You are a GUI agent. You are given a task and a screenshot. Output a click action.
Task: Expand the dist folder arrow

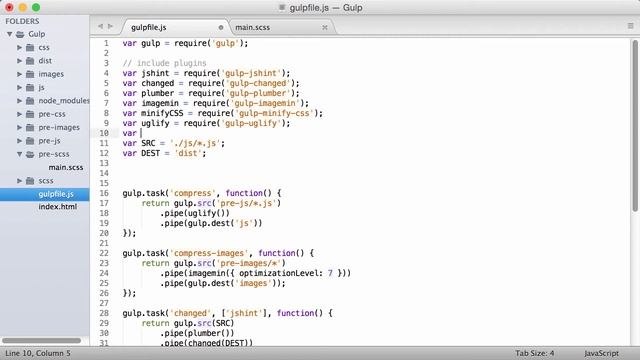pos(19,61)
